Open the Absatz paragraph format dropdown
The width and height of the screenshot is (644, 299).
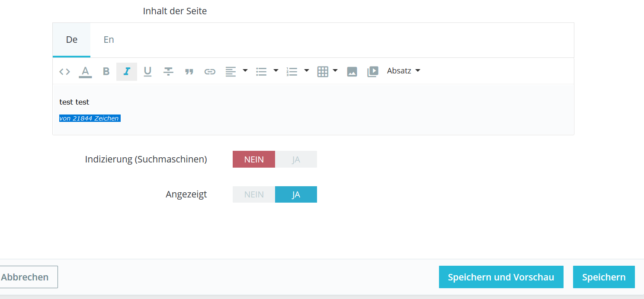pos(403,71)
